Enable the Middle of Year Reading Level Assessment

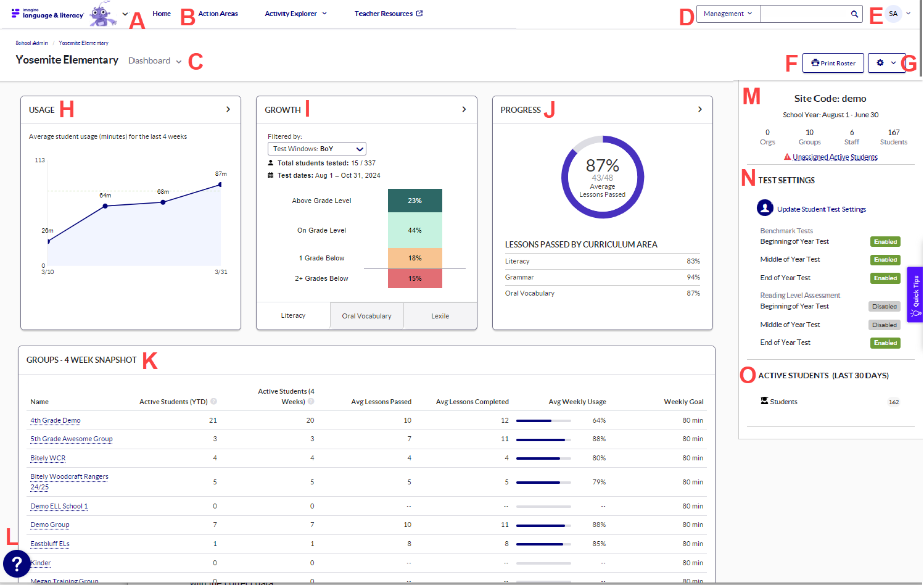(885, 324)
